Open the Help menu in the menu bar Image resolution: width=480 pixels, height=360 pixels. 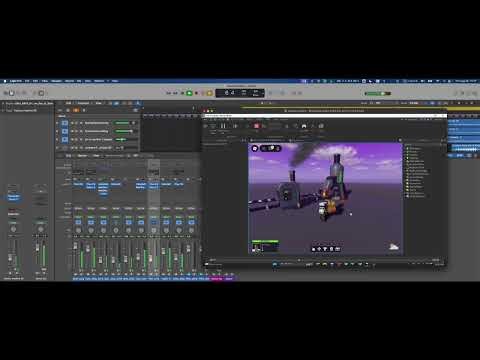[115, 81]
